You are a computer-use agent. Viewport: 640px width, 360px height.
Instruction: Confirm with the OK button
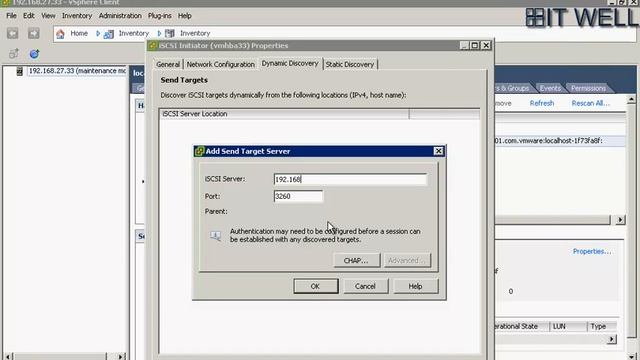coord(316,286)
